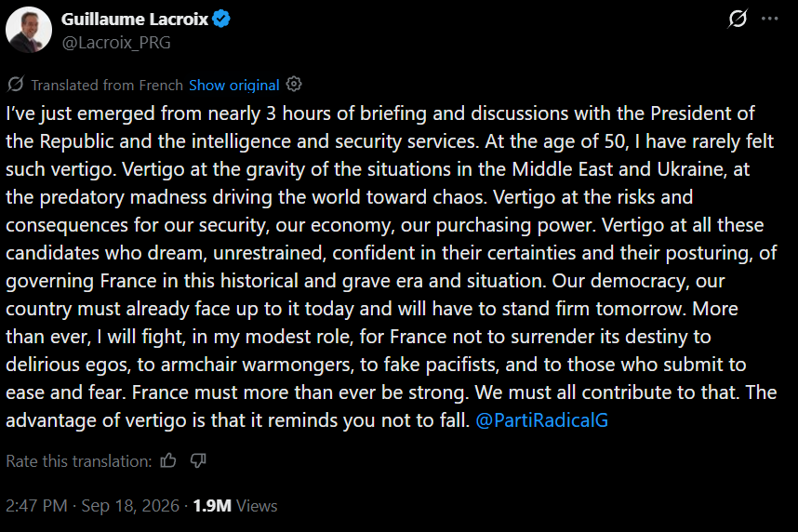This screenshot has width=798, height=532.
Task: Click the 1.9M view count
Action: pyautogui.click(x=212, y=506)
